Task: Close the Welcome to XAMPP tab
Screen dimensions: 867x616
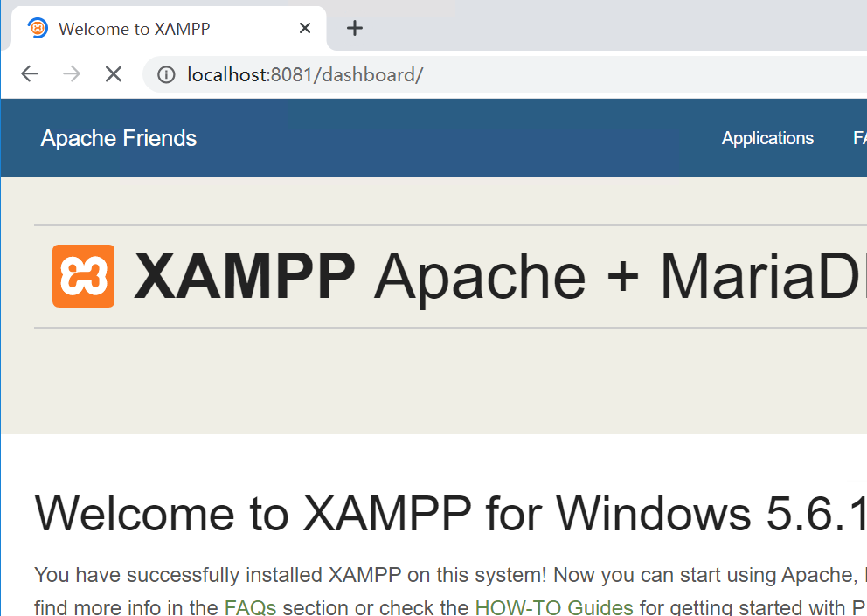Action: point(305,28)
